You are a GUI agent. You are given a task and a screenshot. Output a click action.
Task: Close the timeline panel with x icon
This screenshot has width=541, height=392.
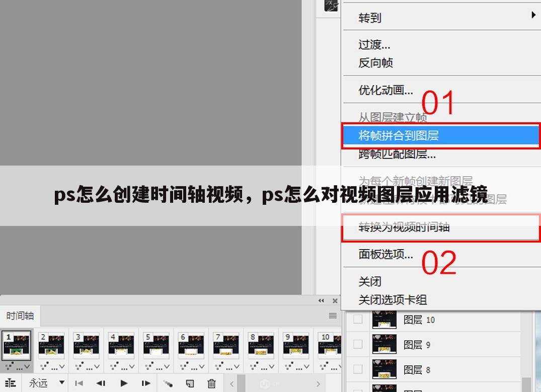pos(335,300)
